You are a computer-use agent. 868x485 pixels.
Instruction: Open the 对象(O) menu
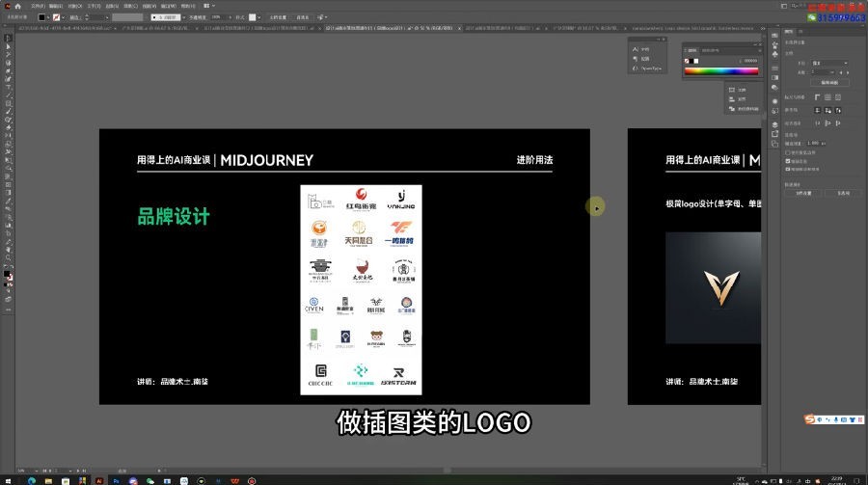[75, 6]
